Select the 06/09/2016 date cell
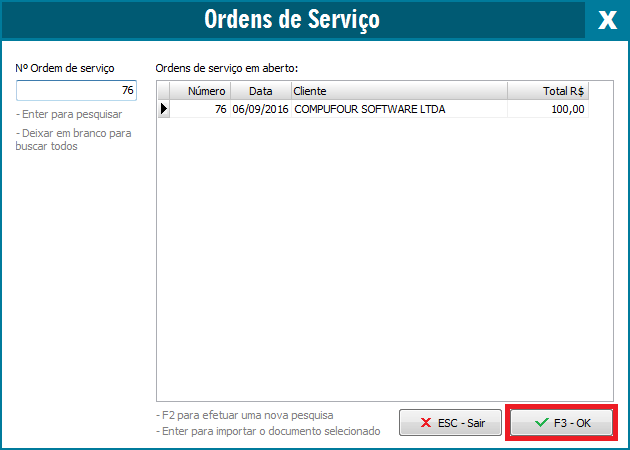Screen dimensions: 630x450 tap(260, 109)
